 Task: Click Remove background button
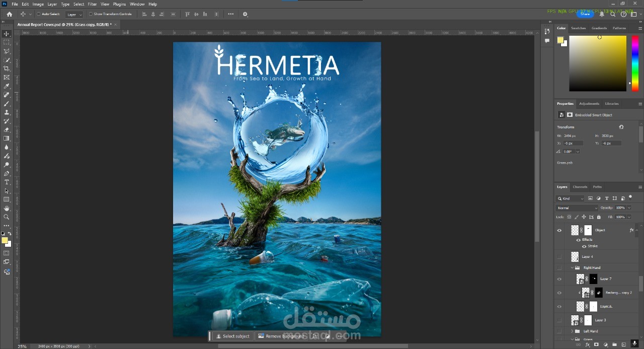point(281,336)
